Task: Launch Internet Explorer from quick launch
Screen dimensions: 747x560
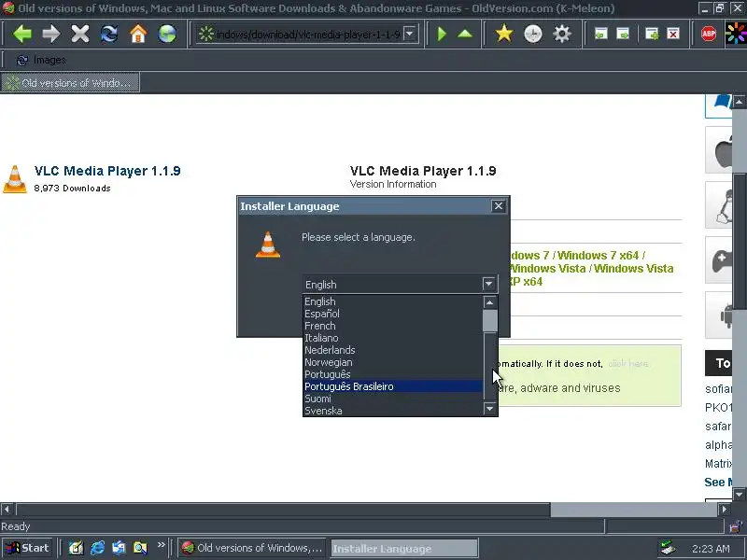Action: click(x=98, y=548)
